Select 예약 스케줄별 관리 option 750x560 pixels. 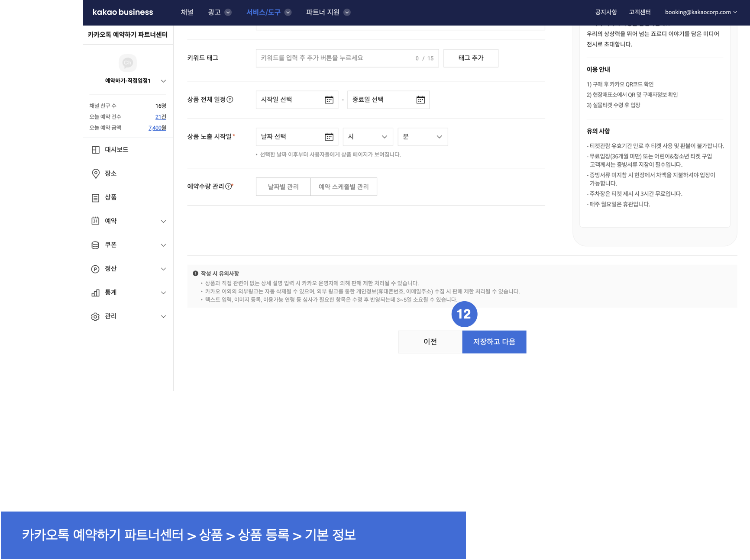[x=343, y=187]
